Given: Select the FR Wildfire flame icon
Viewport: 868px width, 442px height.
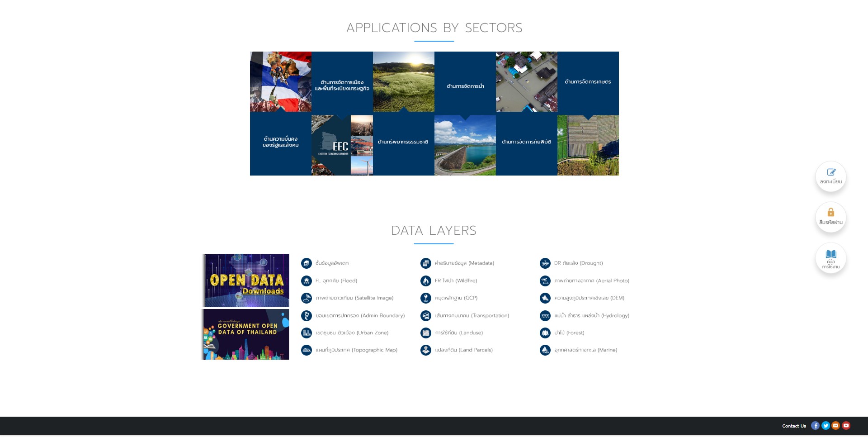Looking at the screenshot, I should click(426, 281).
